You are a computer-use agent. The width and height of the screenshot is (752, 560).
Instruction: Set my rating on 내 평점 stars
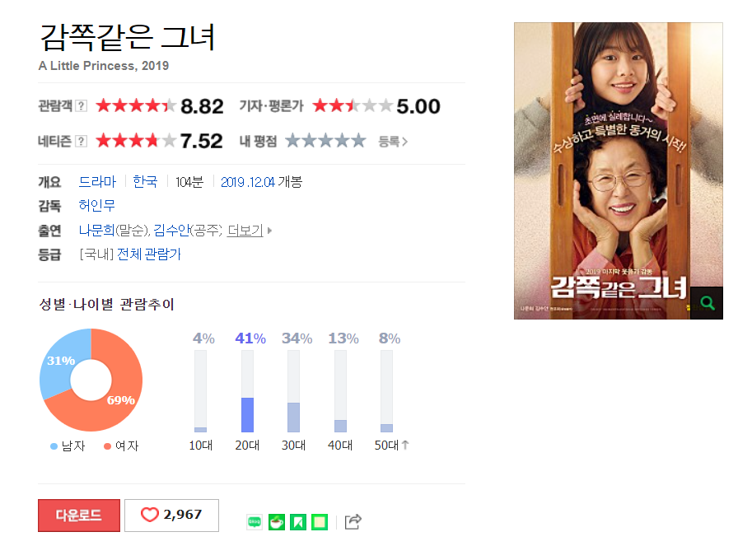pos(325,141)
